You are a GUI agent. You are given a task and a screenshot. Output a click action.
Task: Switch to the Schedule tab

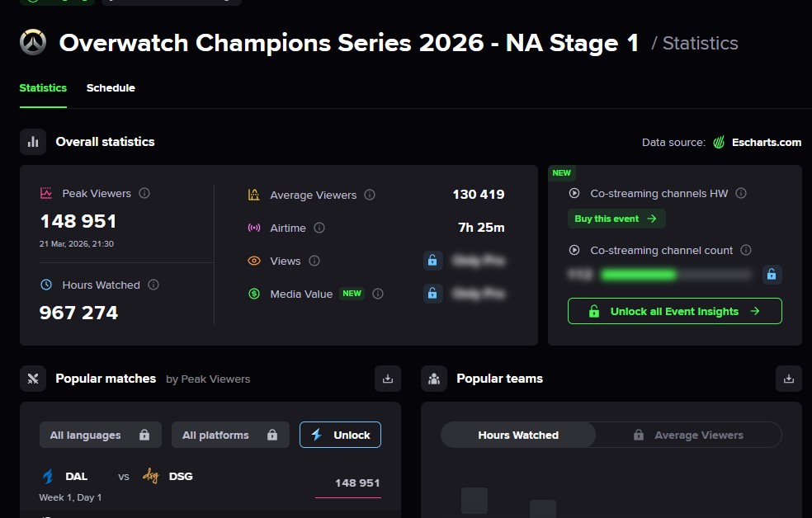[x=111, y=87]
